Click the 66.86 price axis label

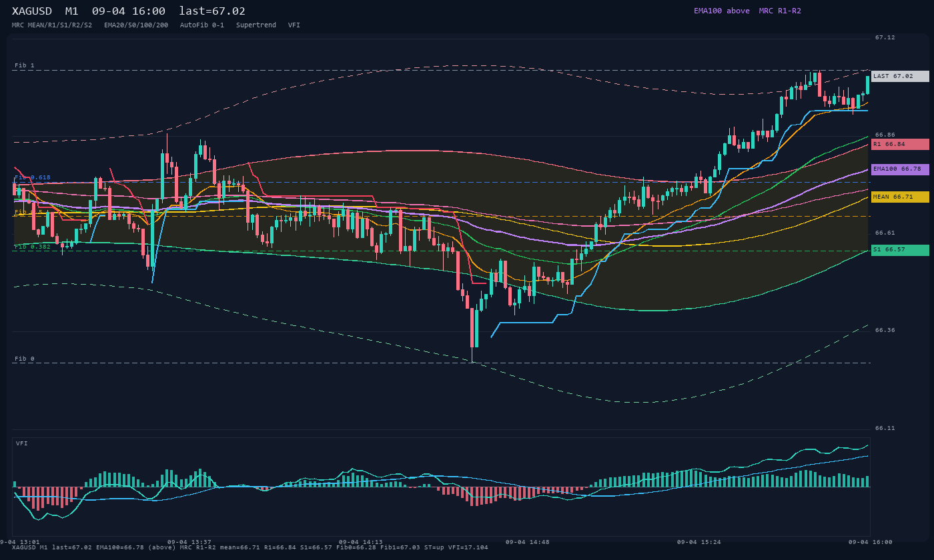pyautogui.click(x=885, y=135)
